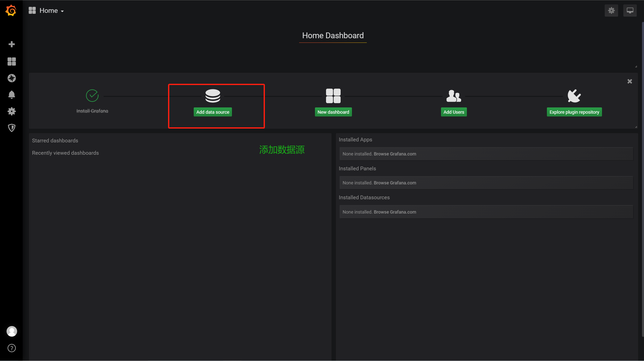
Task: Click the vertical page scrollbar
Action: [x=642, y=176]
